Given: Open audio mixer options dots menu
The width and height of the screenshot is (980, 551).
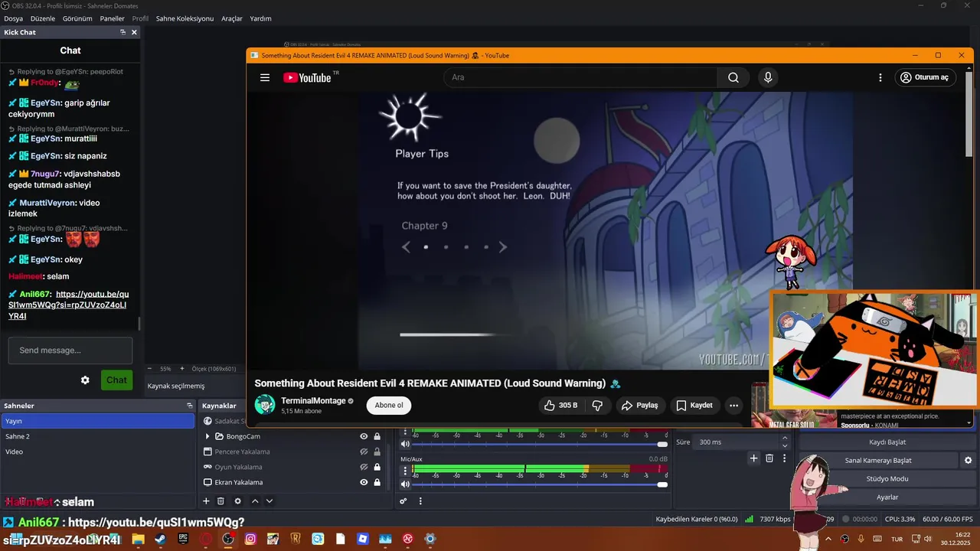Looking at the screenshot, I should click(420, 501).
